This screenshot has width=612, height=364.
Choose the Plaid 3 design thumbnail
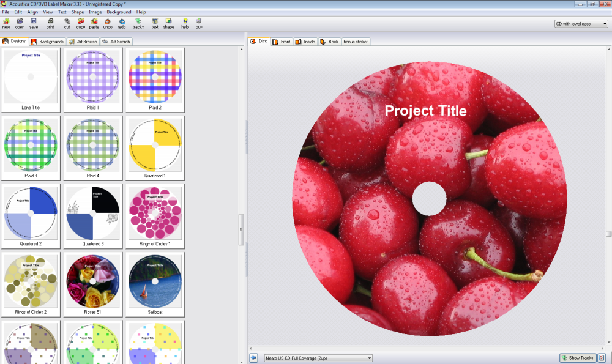pyautogui.click(x=31, y=148)
